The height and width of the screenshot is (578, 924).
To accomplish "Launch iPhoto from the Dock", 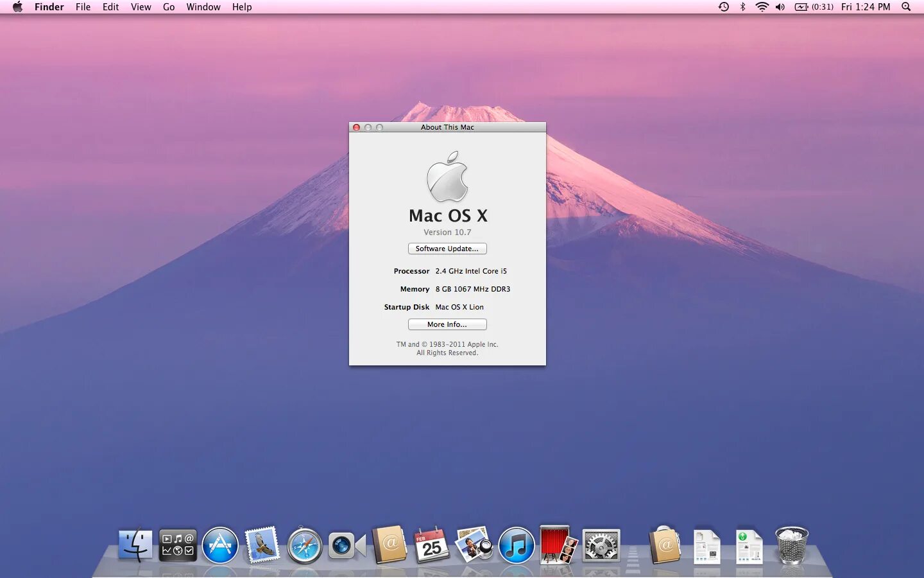I will (x=474, y=545).
